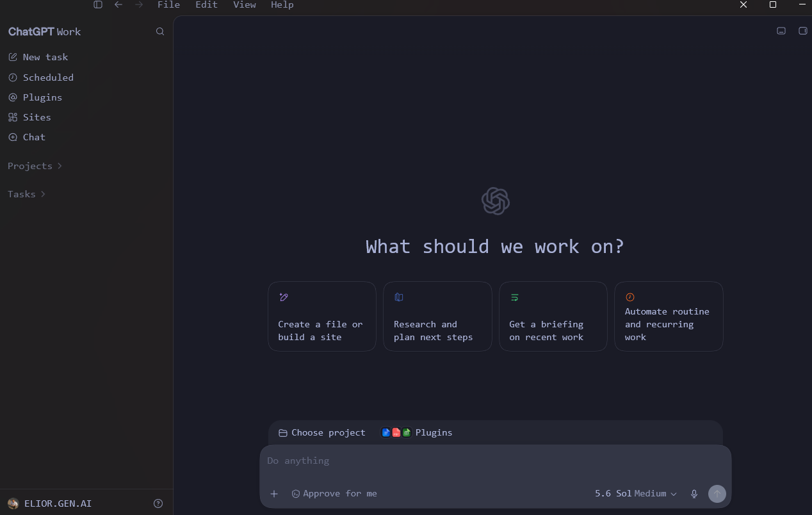
Task: Click the Chat bubble icon in sidebar
Action: coord(13,137)
